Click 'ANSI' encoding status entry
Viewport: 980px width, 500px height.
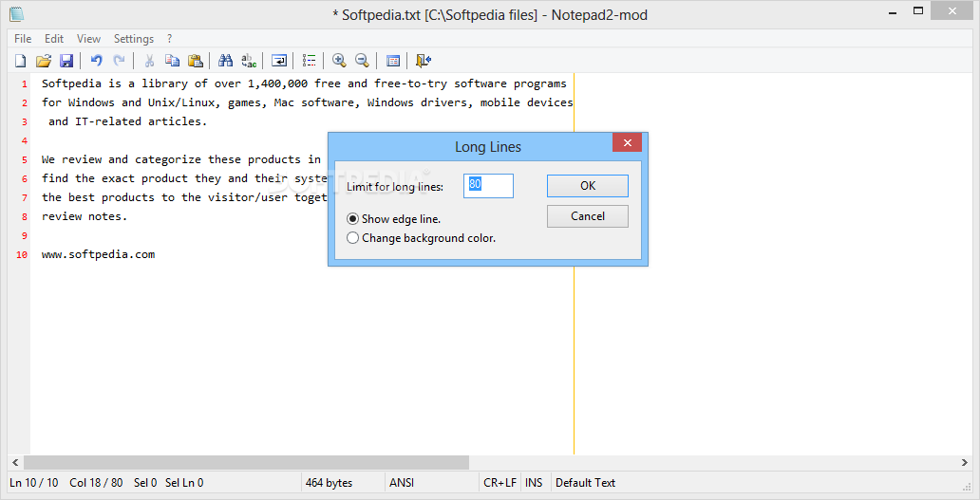tap(402, 483)
